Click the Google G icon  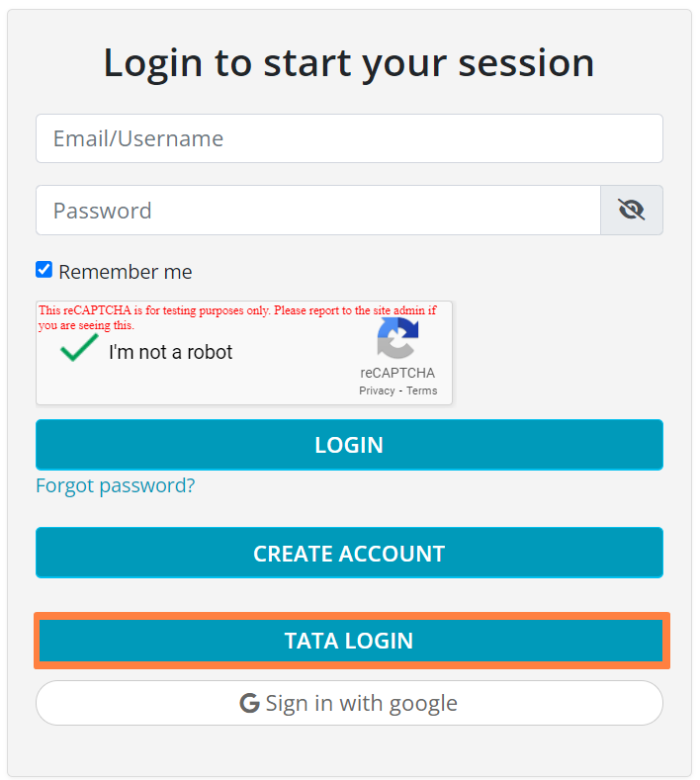coord(249,704)
